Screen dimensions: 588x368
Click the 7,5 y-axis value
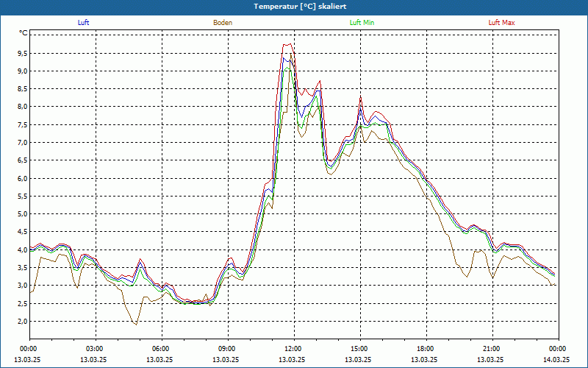tap(23, 124)
